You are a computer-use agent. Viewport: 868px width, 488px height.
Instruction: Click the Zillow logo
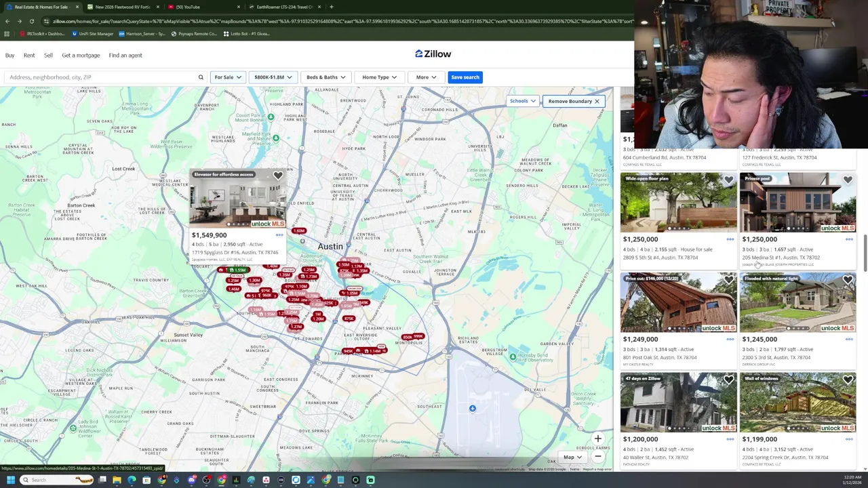433,54
